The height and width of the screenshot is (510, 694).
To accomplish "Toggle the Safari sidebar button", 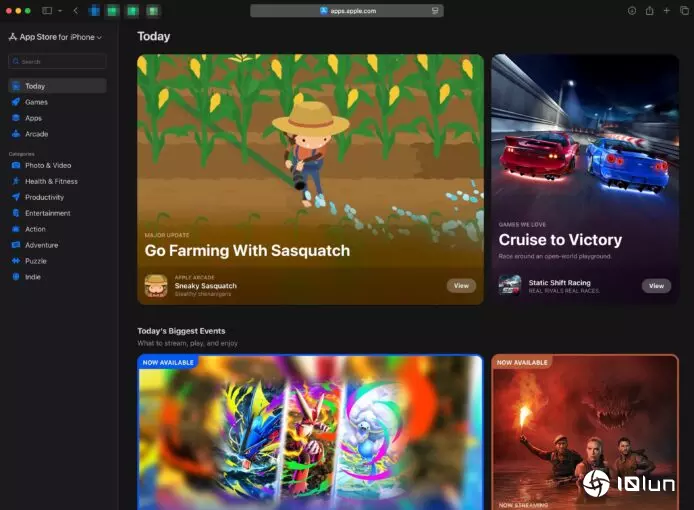I will pyautogui.click(x=47, y=11).
